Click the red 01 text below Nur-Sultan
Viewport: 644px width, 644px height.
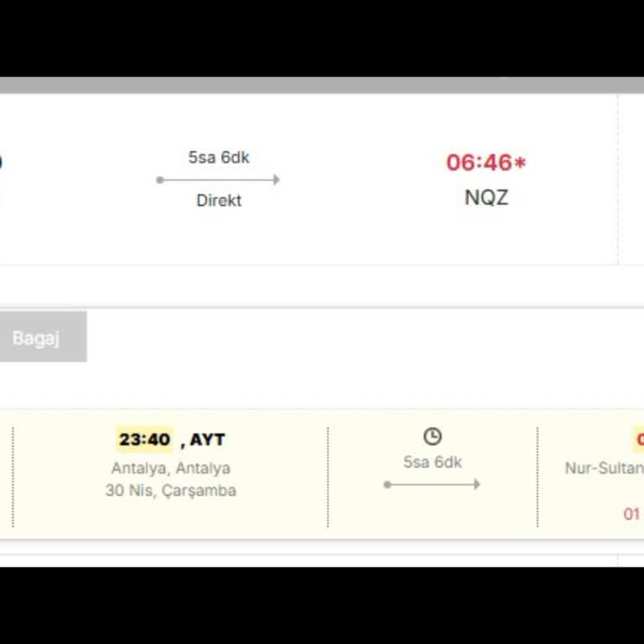pos(631,513)
